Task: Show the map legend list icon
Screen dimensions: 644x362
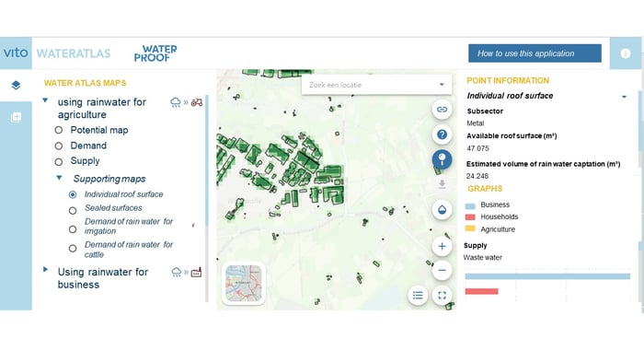Action: coord(418,296)
